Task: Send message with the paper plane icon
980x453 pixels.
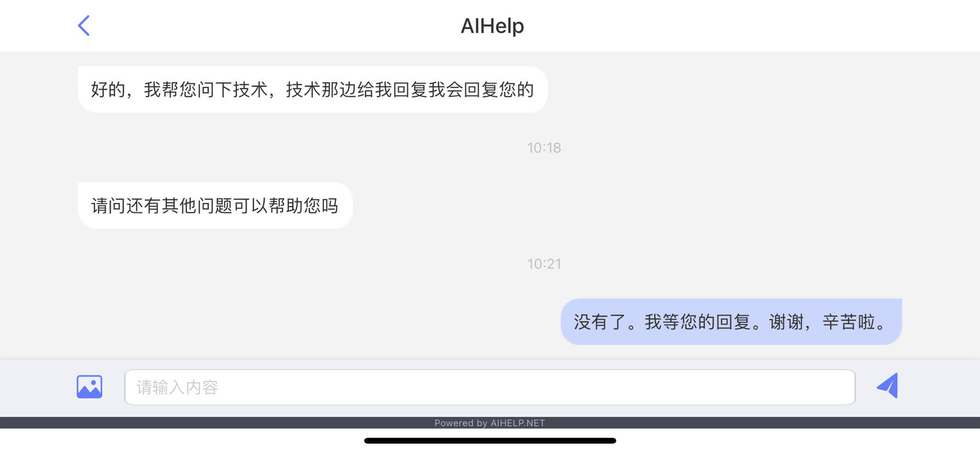Action: pyautogui.click(x=888, y=386)
